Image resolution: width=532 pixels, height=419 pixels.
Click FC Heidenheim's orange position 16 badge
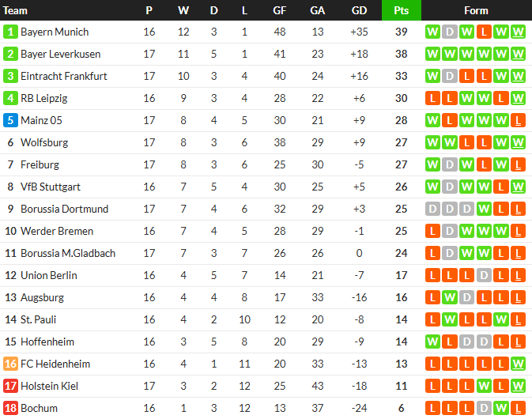coord(10,364)
